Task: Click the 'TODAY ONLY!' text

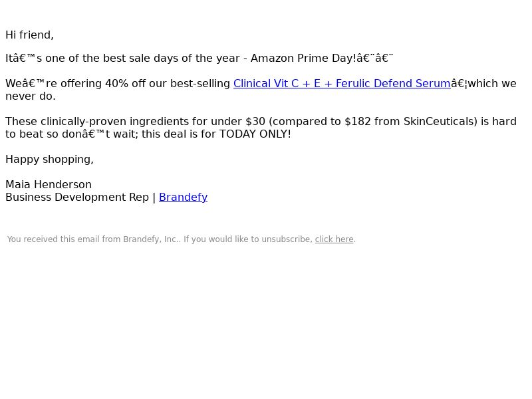Action: click(x=255, y=134)
